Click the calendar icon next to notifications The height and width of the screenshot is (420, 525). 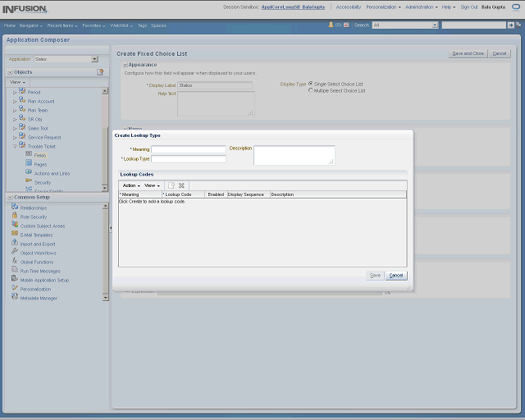(x=346, y=25)
